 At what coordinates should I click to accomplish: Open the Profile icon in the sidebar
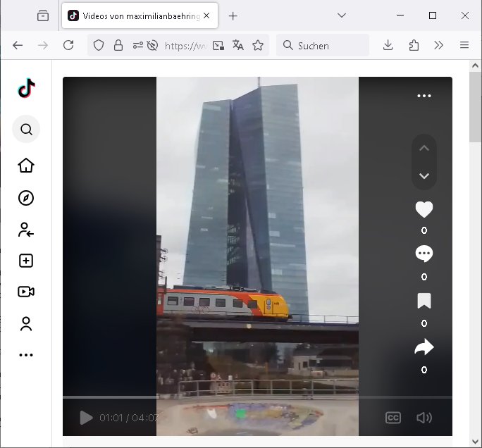26,324
